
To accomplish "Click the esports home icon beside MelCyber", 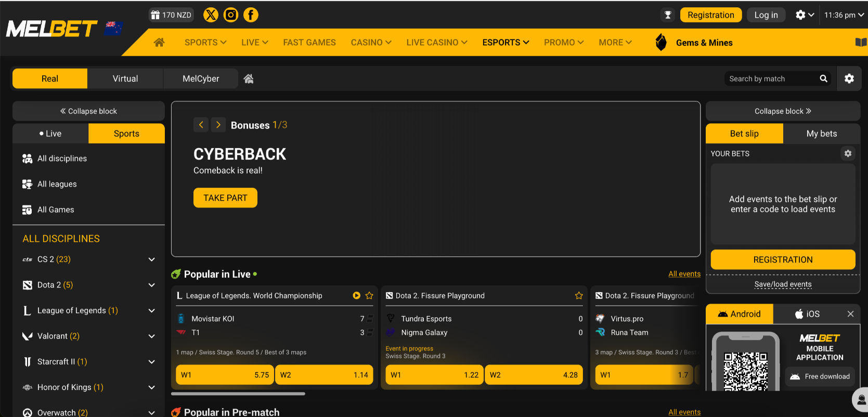I will tap(249, 79).
